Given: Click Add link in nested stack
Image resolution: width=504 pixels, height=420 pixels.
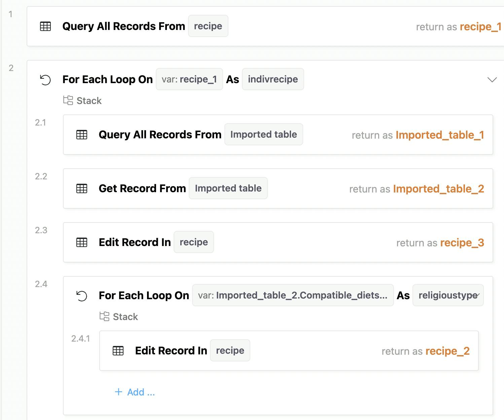Looking at the screenshot, I should 135,392.
